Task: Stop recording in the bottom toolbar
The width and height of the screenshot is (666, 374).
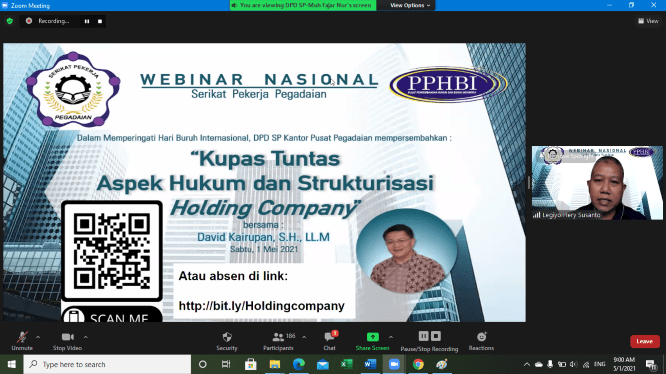Action: (x=436, y=336)
